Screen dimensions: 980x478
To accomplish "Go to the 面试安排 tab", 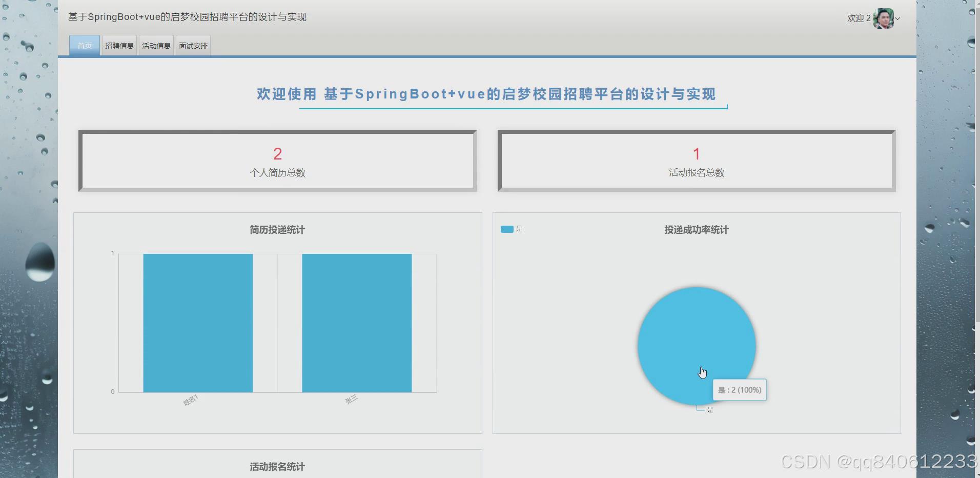I will click(x=193, y=46).
